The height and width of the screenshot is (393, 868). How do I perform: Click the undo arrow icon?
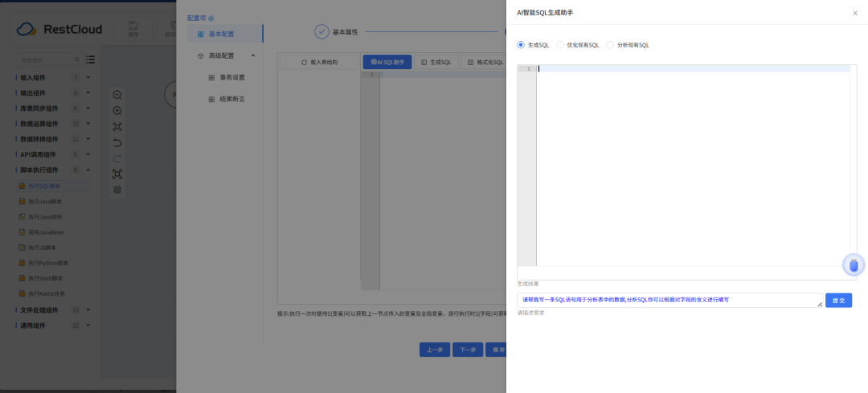pos(117,143)
